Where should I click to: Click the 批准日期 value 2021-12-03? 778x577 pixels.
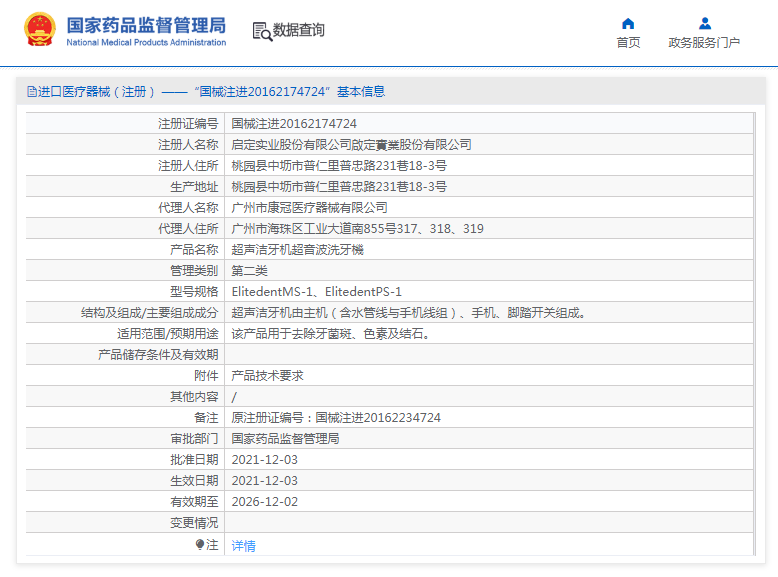(264, 460)
